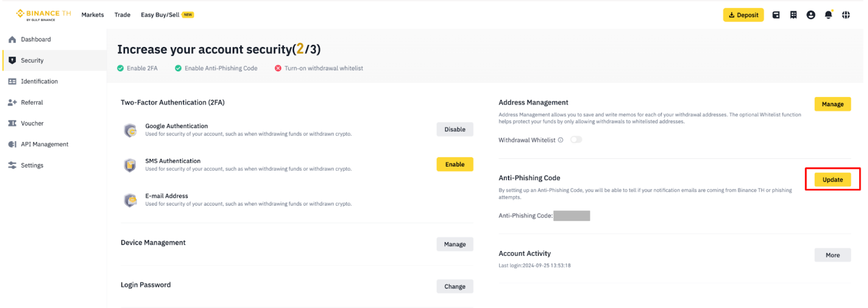Image resolution: width=868 pixels, height=308 pixels.
Task: Click the Binance TH logo
Action: pos(43,15)
